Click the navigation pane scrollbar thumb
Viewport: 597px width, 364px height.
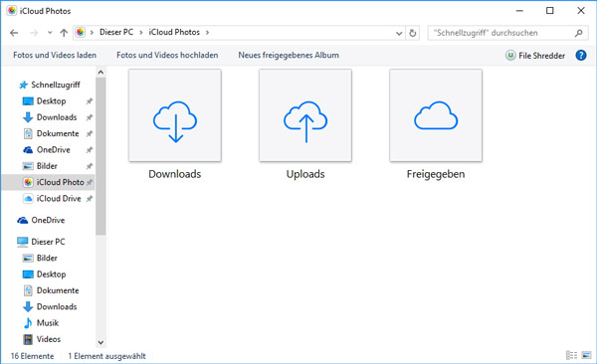(100, 156)
